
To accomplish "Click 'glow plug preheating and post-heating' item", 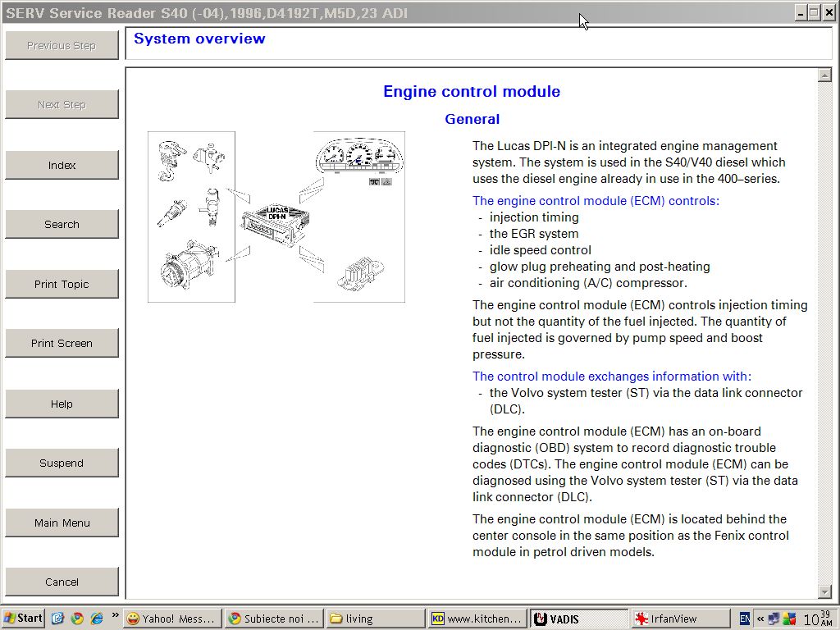I will [x=600, y=267].
